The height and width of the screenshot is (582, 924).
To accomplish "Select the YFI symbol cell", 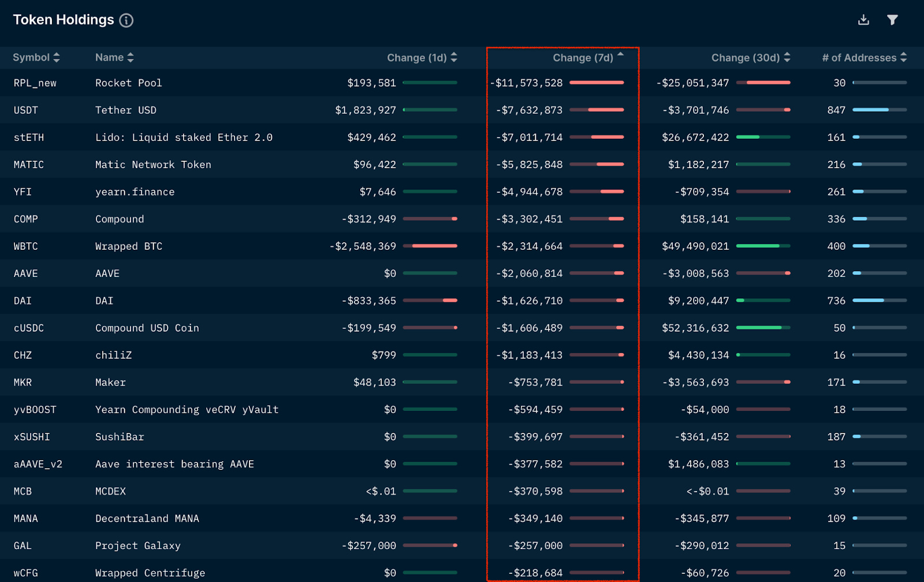I will (23, 192).
